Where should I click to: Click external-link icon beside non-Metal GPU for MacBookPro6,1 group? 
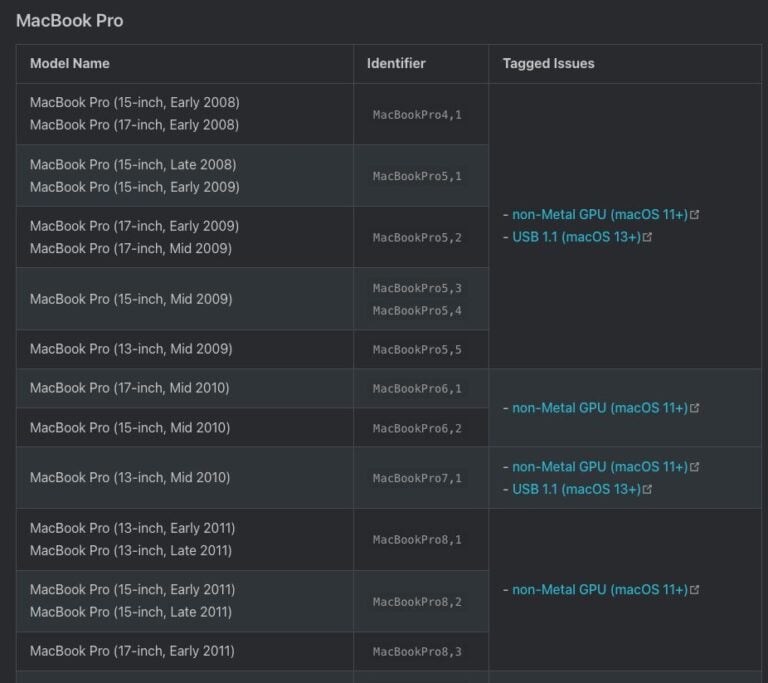[x=695, y=408]
